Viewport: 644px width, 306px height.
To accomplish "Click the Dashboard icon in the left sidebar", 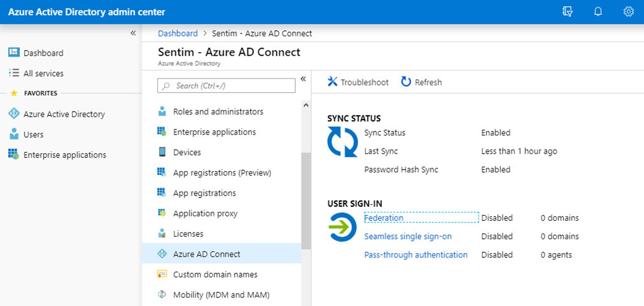I will click(14, 52).
